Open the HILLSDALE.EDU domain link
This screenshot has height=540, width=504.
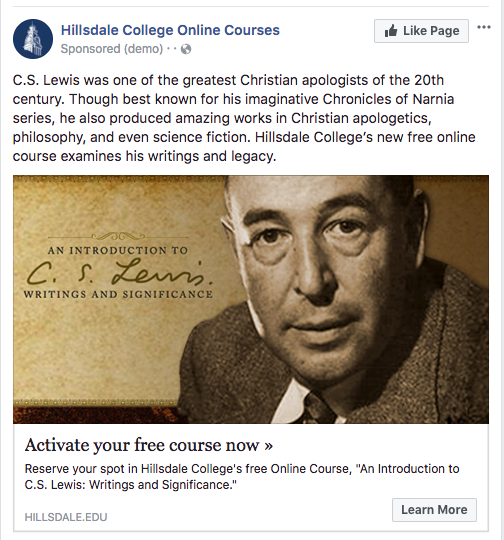pos(66,517)
